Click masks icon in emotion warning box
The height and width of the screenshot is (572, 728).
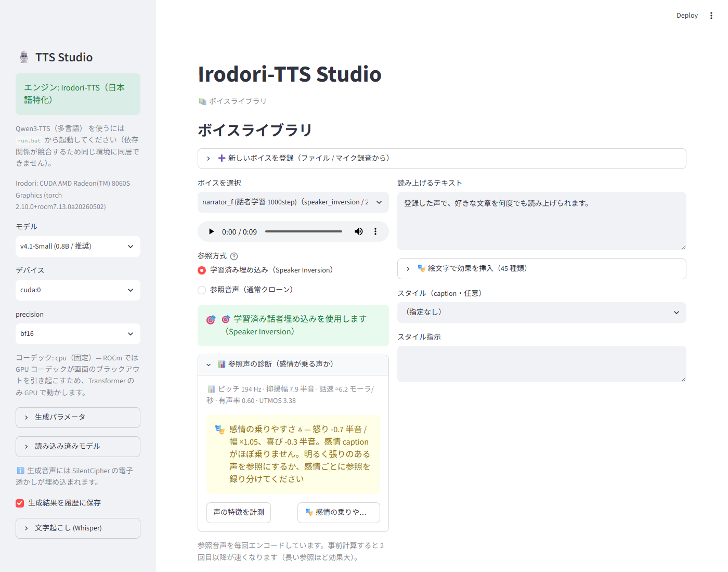[x=220, y=430]
